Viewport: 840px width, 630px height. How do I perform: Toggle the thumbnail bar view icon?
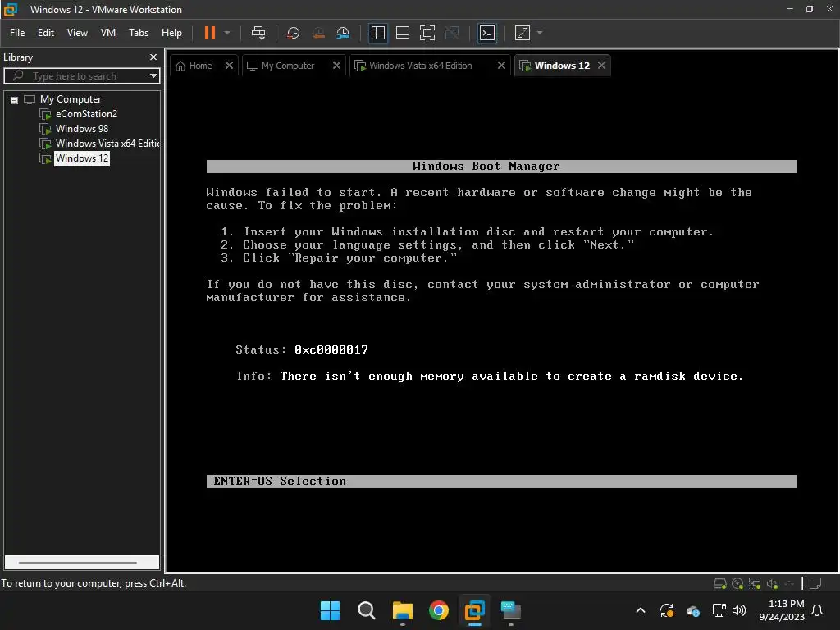point(402,33)
